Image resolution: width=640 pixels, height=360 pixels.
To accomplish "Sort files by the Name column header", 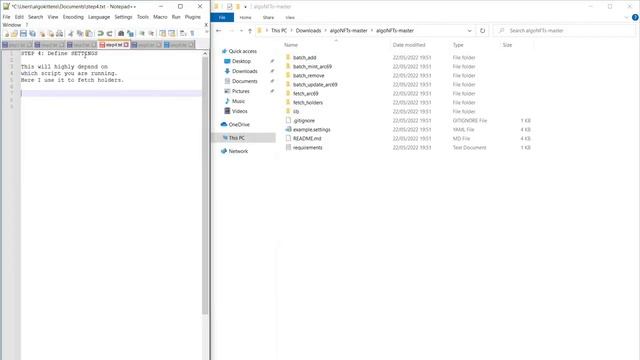I will point(291,45).
